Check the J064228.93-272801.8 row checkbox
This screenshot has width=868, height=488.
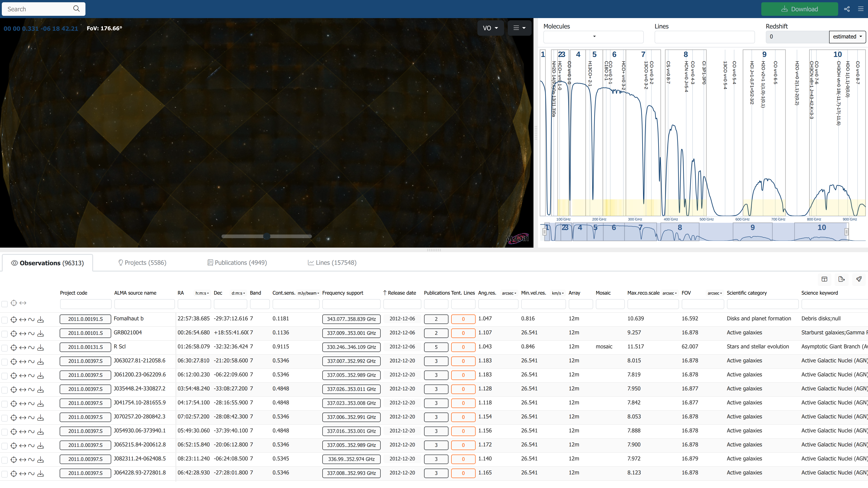tap(4, 474)
